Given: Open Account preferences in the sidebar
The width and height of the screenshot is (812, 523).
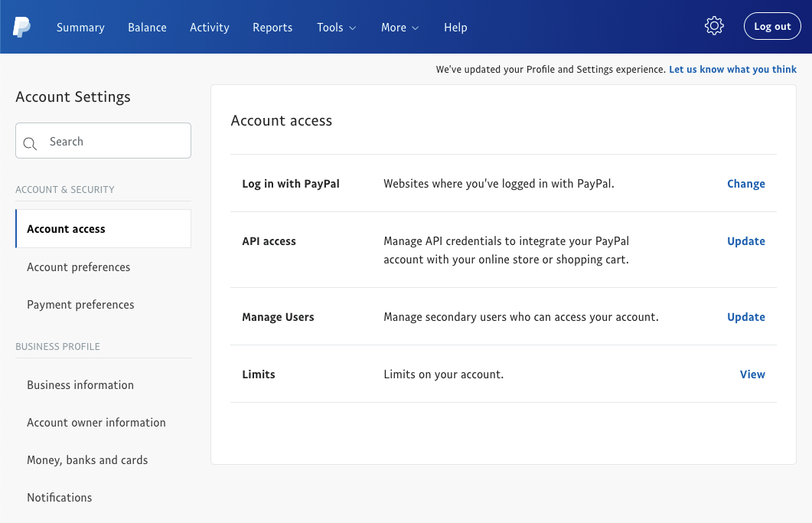Looking at the screenshot, I should (78, 267).
